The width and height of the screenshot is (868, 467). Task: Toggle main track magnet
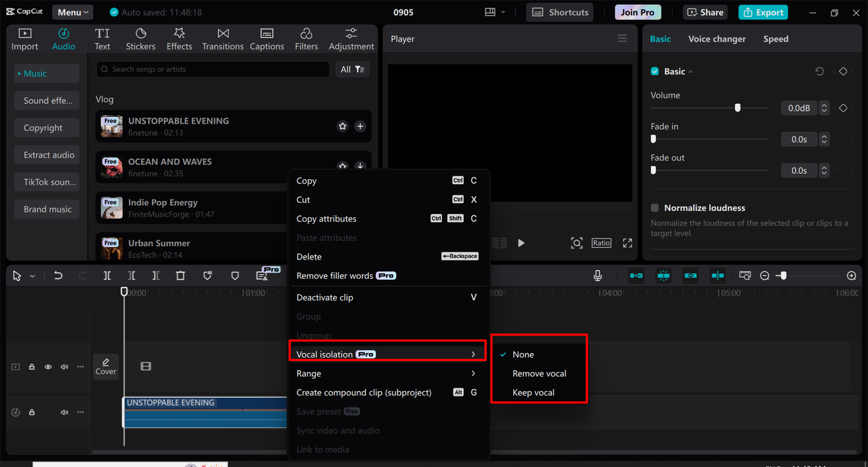click(x=636, y=276)
